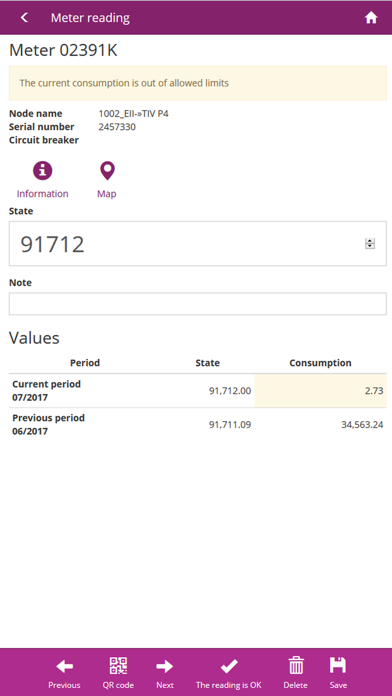Save the meter reading
This screenshot has height=696, width=392.
click(338, 673)
